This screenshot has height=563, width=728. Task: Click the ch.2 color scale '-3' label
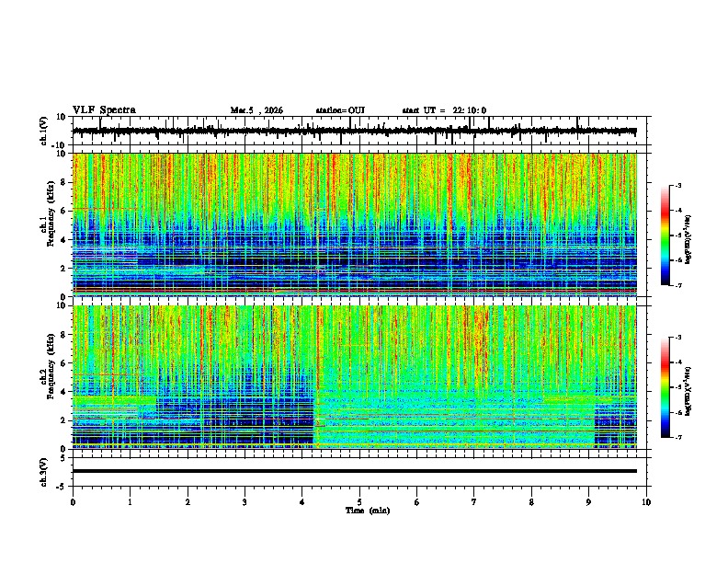[677, 338]
